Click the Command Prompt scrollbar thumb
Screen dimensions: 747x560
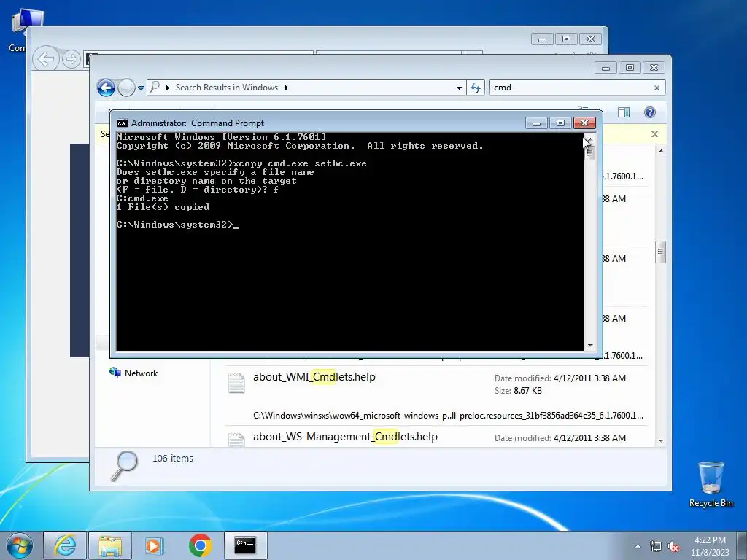pos(589,152)
